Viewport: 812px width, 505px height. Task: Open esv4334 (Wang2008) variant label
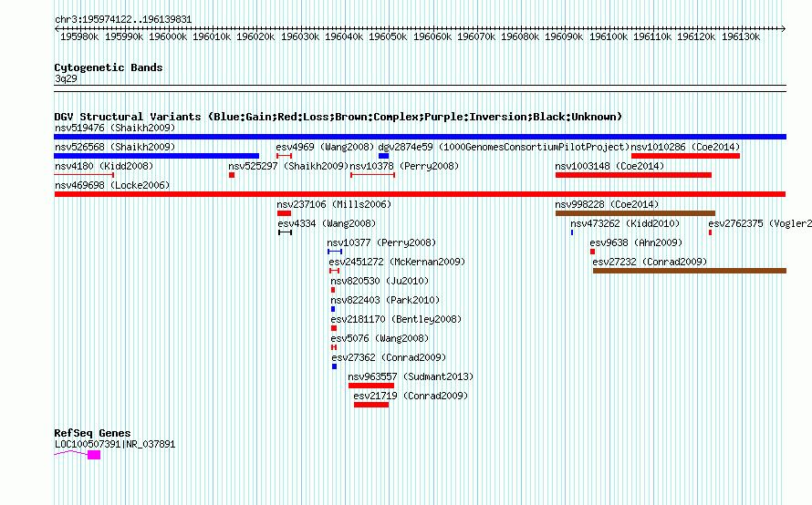coord(327,223)
